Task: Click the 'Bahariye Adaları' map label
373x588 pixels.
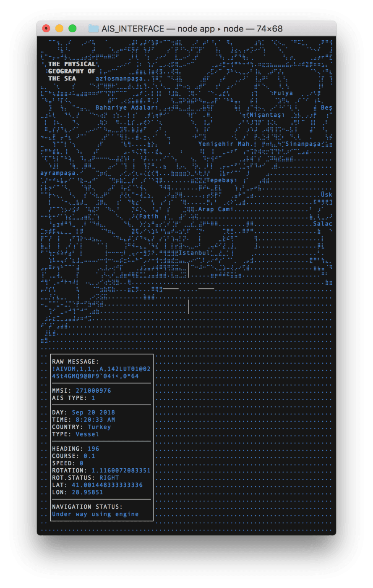Action: (x=127, y=108)
